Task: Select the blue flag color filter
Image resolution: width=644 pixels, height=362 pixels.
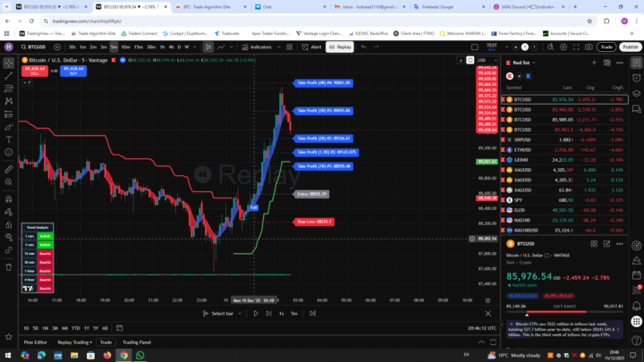Action: [x=529, y=76]
